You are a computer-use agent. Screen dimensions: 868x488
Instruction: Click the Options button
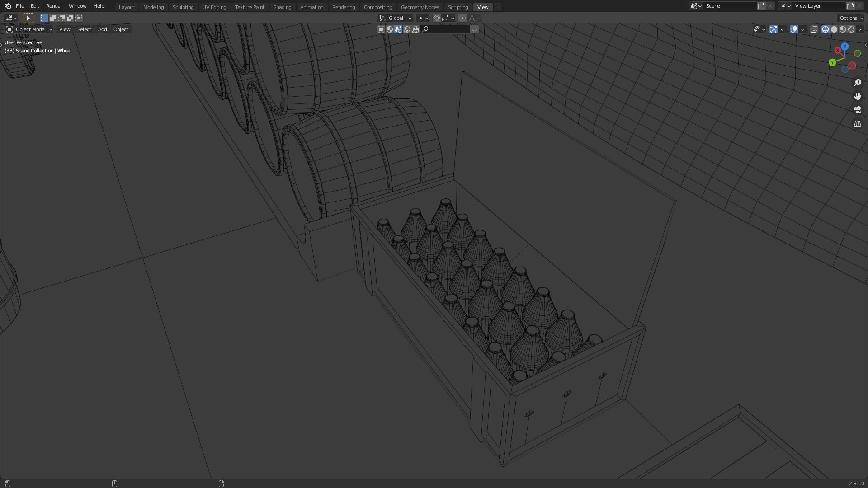pos(851,18)
